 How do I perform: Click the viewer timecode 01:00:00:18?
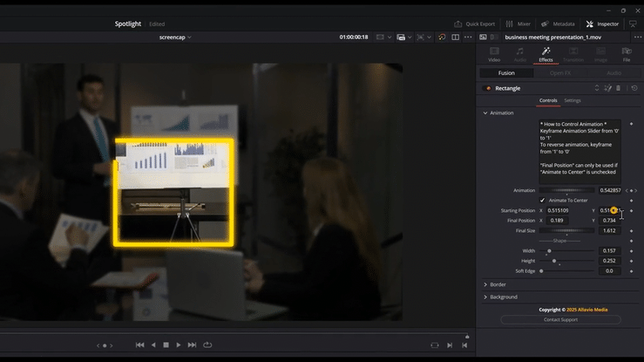(x=353, y=37)
